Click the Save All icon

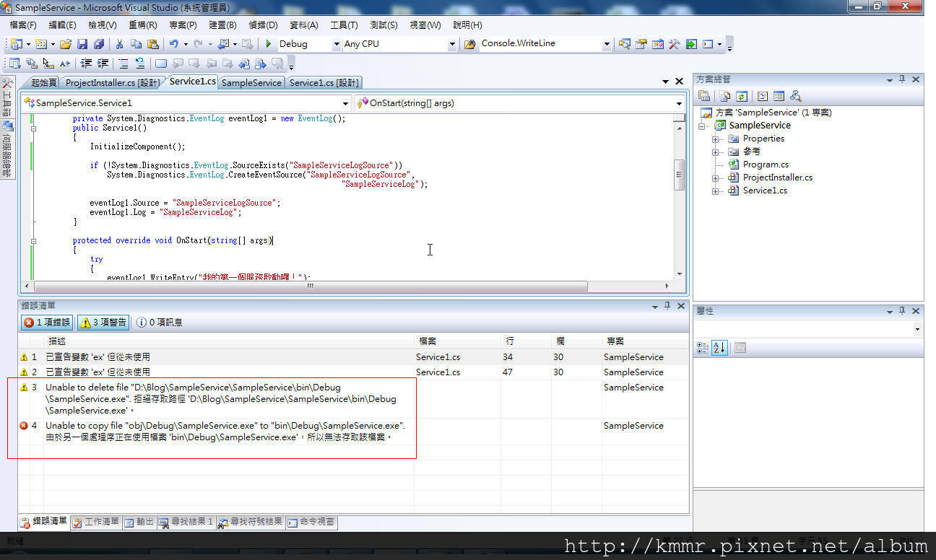tap(99, 44)
